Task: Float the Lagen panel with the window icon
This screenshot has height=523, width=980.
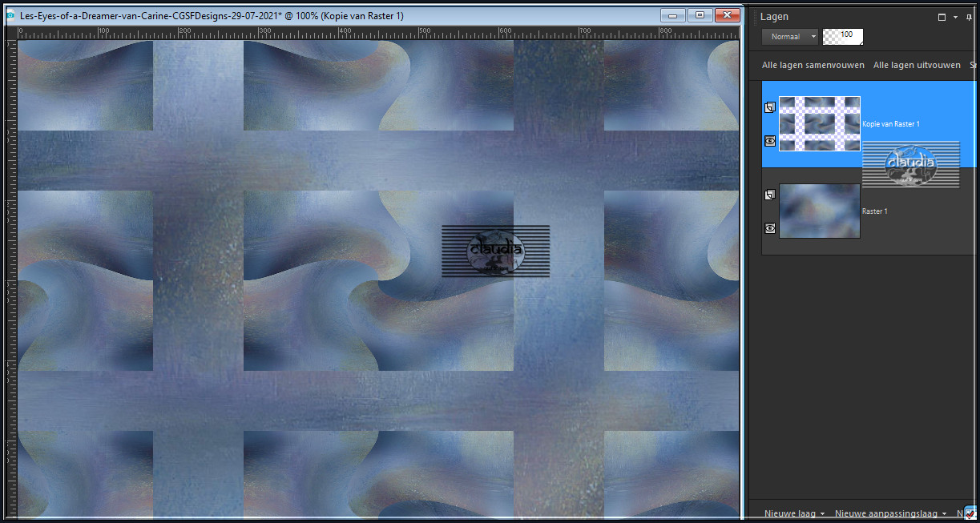Action: coord(942,17)
